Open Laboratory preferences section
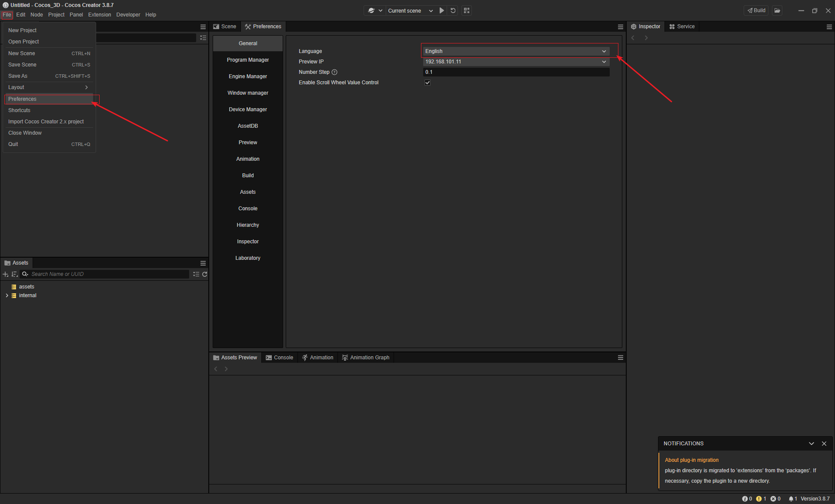This screenshot has height=504, width=835. 248,258
